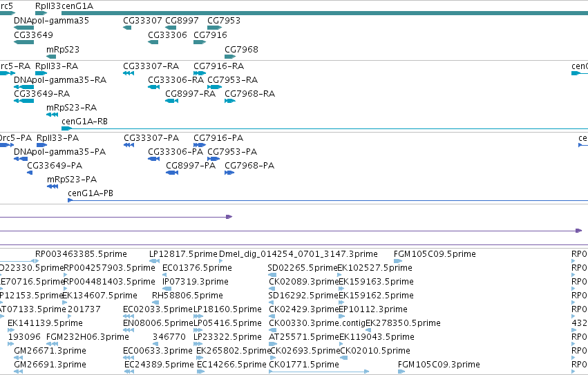
Task: Select the cenG1A-RB transcript
Action: pos(325,128)
